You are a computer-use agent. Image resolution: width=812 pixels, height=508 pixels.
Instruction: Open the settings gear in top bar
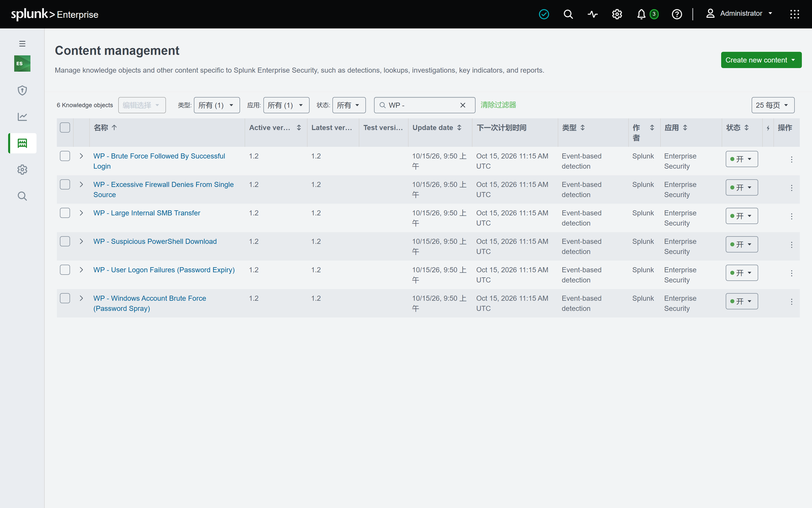tap(617, 14)
